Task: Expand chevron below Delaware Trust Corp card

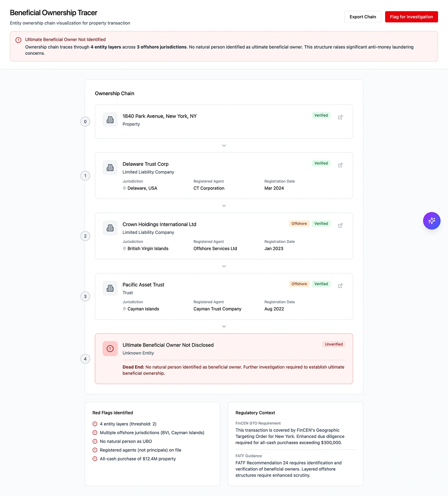Action: 224,206
